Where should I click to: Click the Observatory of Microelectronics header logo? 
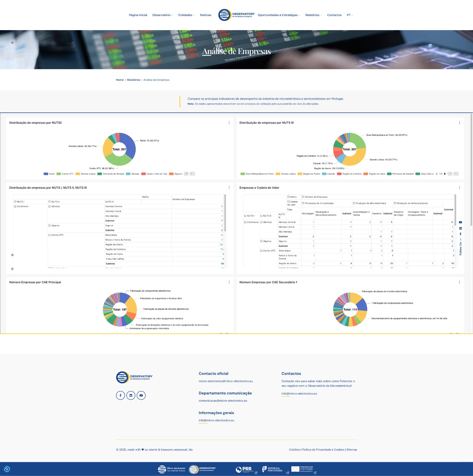pyautogui.click(x=236, y=15)
